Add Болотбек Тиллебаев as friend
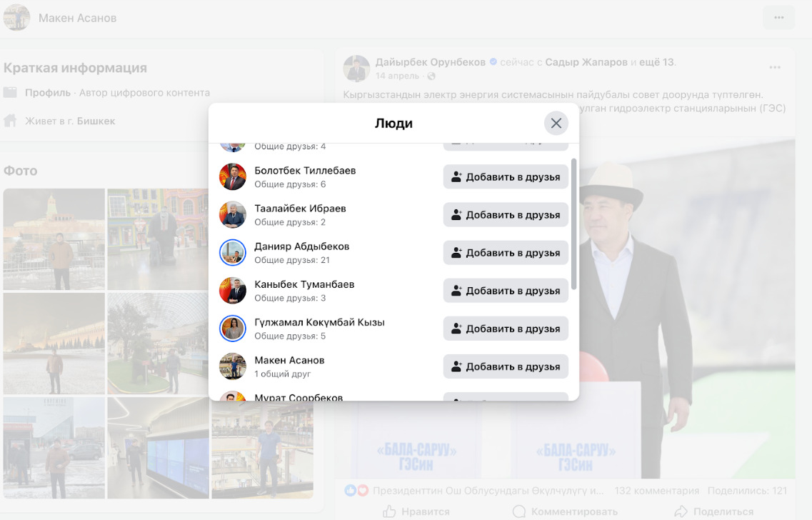 click(x=506, y=177)
